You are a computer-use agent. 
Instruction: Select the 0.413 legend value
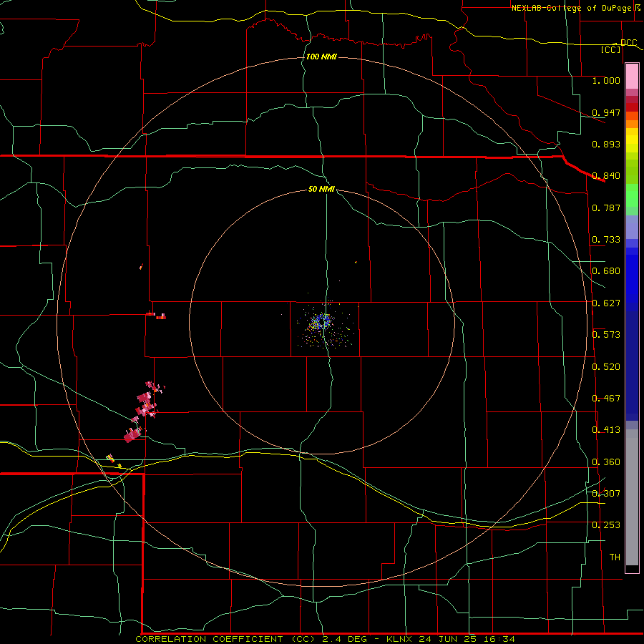[x=606, y=430]
